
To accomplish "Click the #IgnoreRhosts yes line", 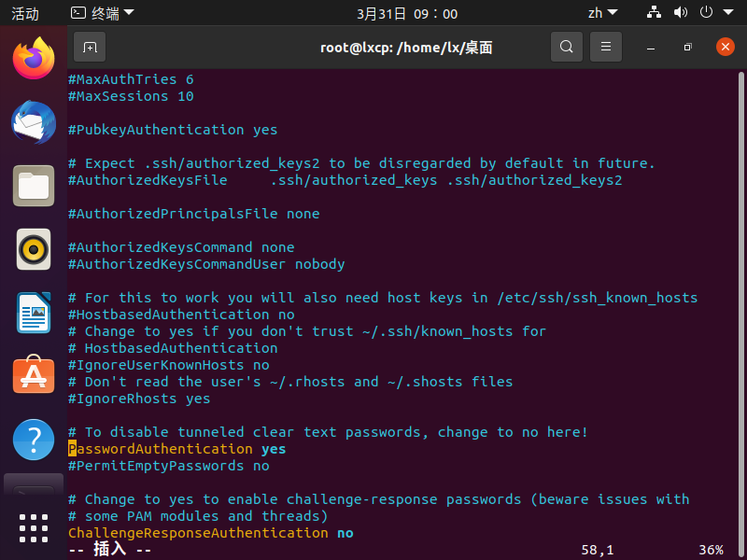I will coord(139,399).
